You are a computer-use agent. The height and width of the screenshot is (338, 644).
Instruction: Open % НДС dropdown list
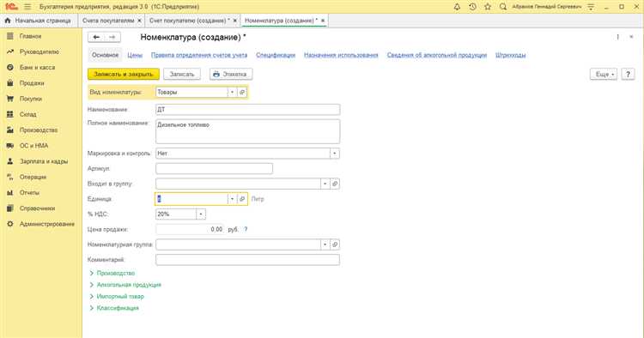pyautogui.click(x=201, y=214)
